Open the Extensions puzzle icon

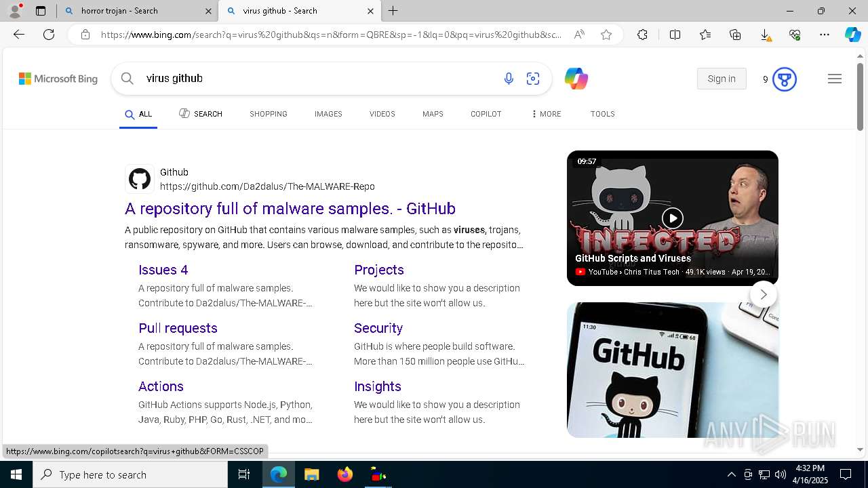(642, 35)
